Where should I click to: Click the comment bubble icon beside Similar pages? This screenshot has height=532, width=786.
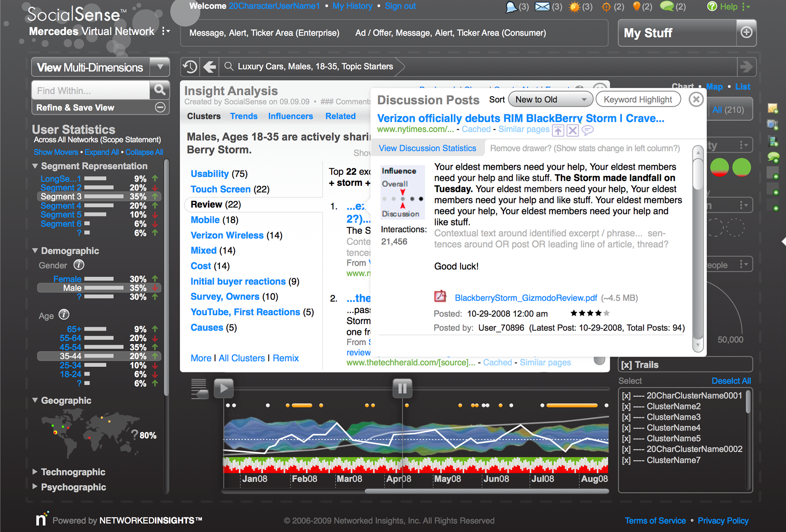click(x=587, y=131)
